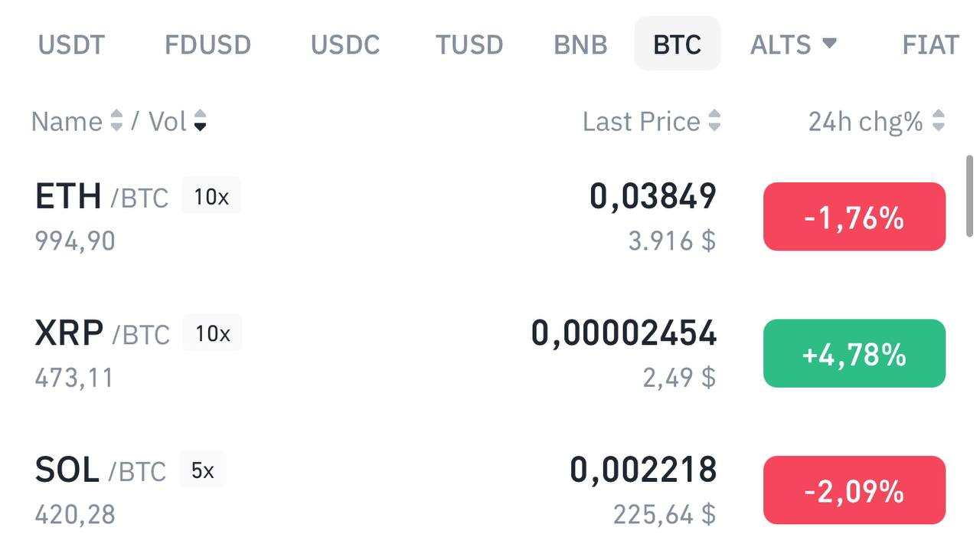Select the 10x leverage badge on ETH/BTC

[x=211, y=196]
